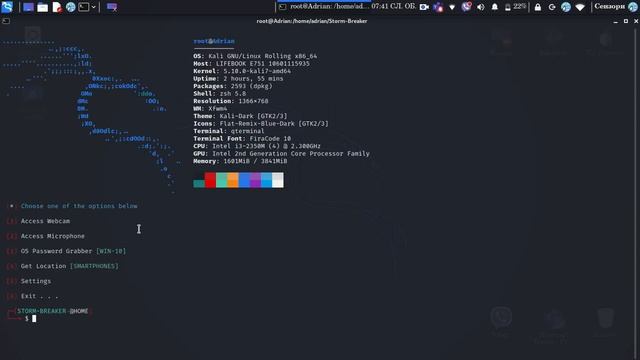
Task: Click the 'Icons: Flat-Remix-Blue-Dark' line
Action: pos(261,123)
